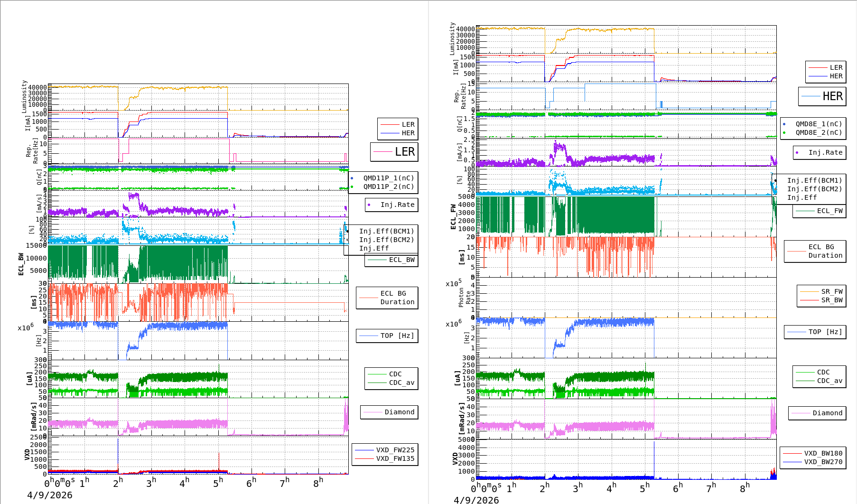Viewport: 857px width, 504px height.
Task: Click the Photon Rate y-axis label
Action: (465, 298)
